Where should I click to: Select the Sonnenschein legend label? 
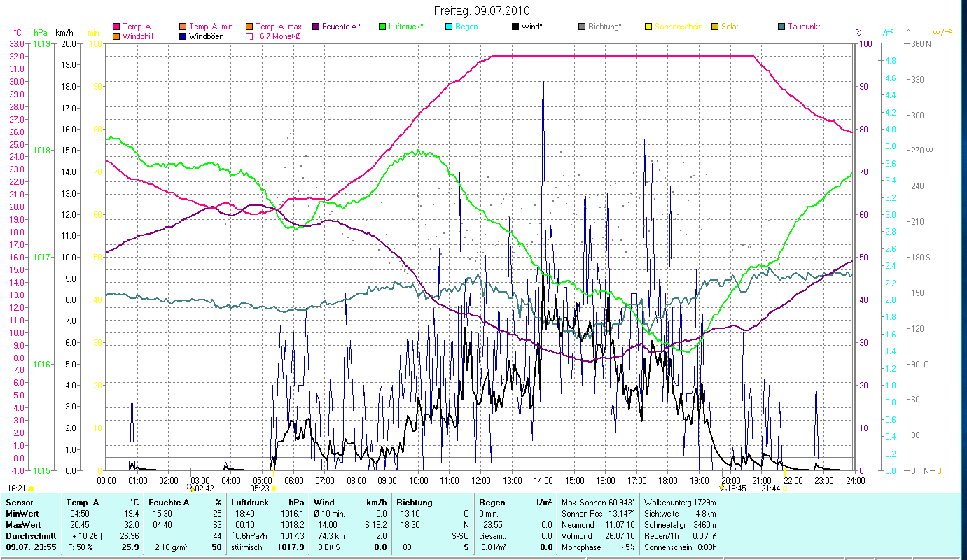[679, 27]
